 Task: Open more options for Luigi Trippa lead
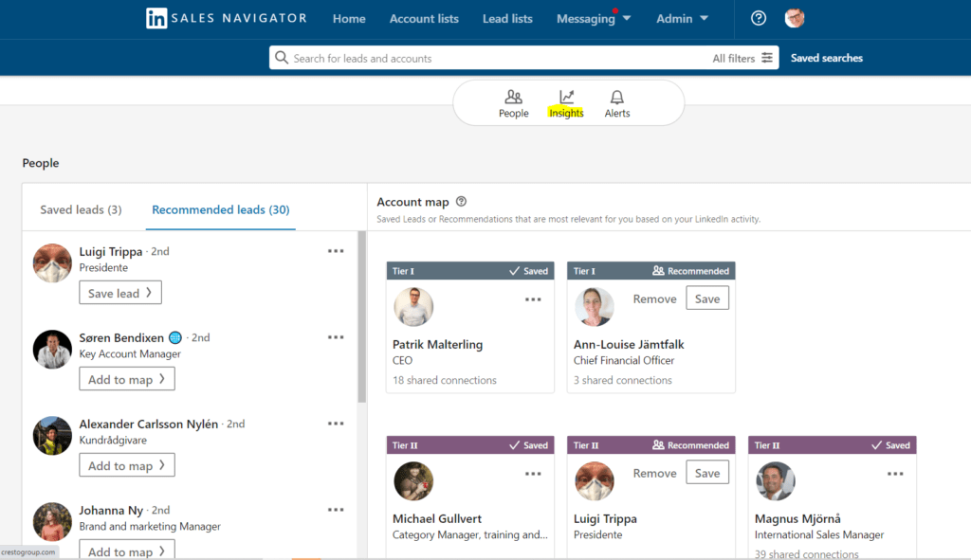point(336,251)
